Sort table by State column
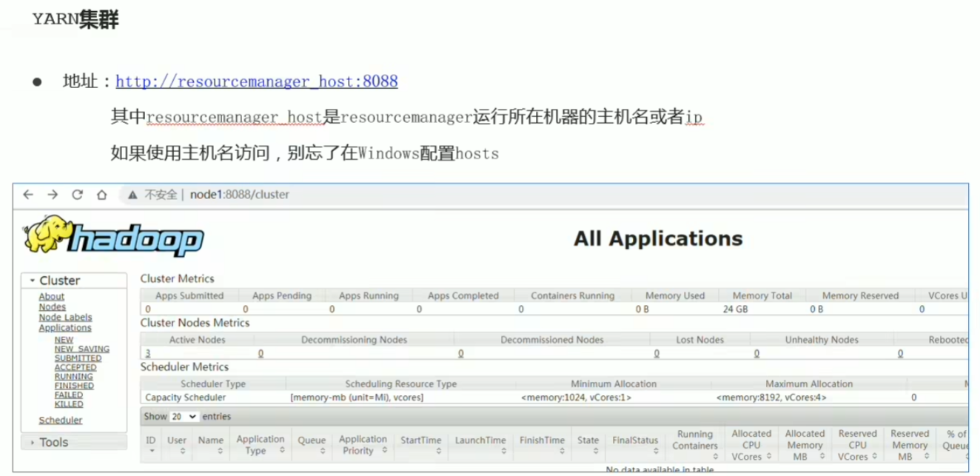This screenshot has width=980, height=476. pos(588,445)
